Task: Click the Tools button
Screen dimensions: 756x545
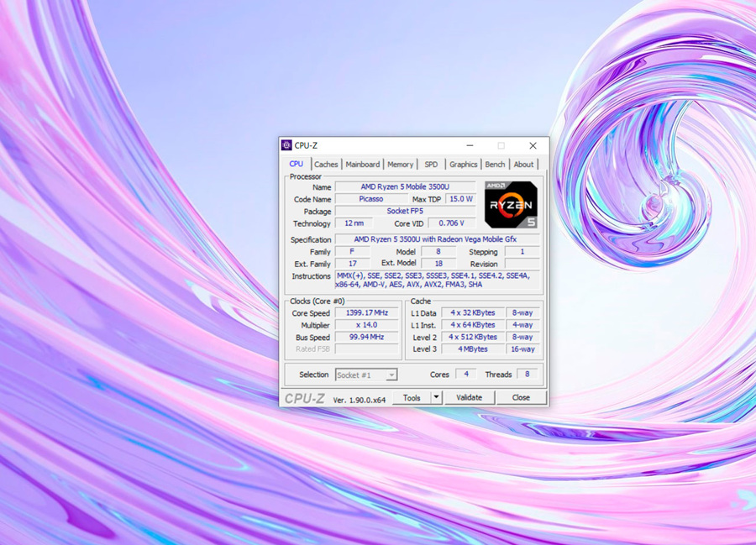Action: (x=412, y=397)
